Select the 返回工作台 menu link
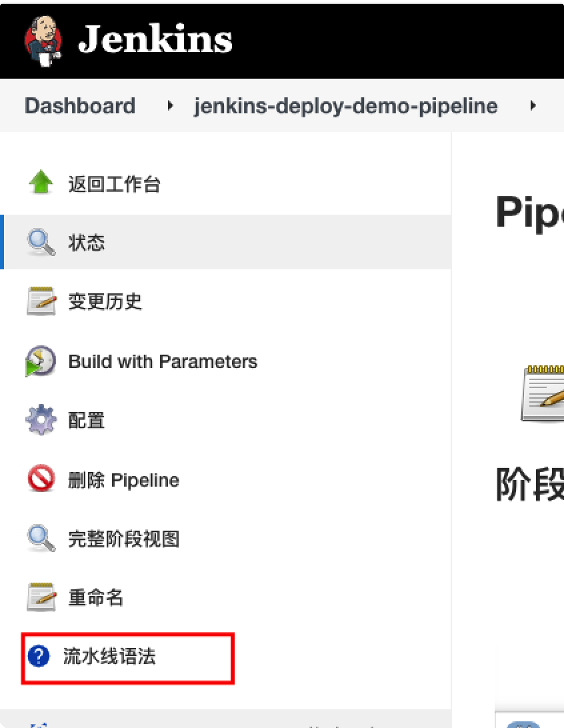The height and width of the screenshot is (728, 564). click(115, 184)
